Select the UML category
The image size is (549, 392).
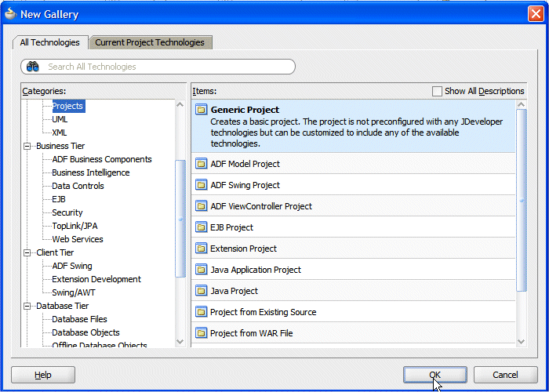point(60,119)
